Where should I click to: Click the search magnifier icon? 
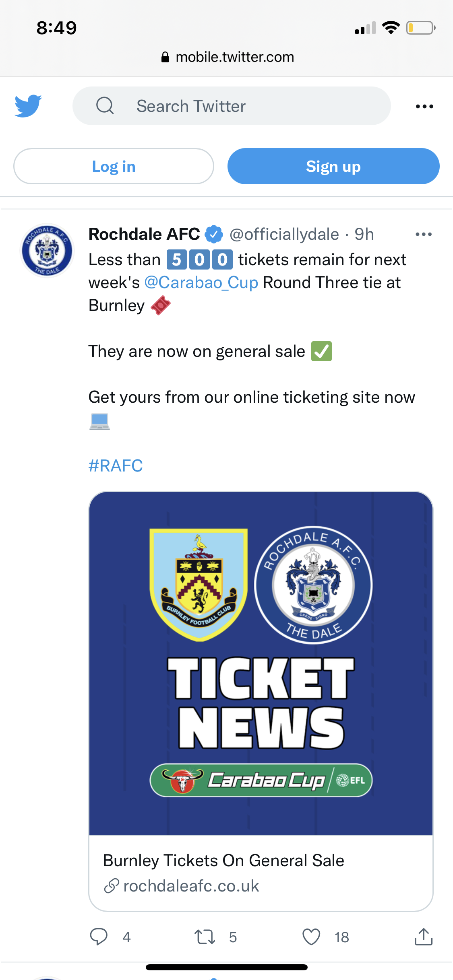[x=105, y=106]
